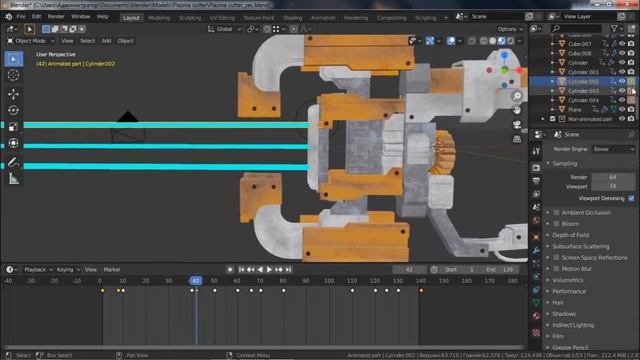Image resolution: width=640 pixels, height=360 pixels.
Task: Choose the Annotate pencil tool
Action: click(13, 162)
